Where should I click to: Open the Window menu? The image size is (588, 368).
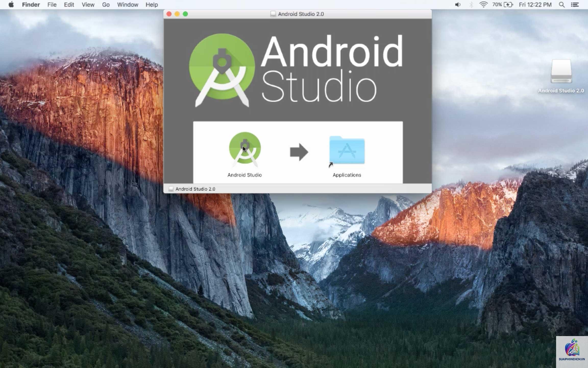128,5
